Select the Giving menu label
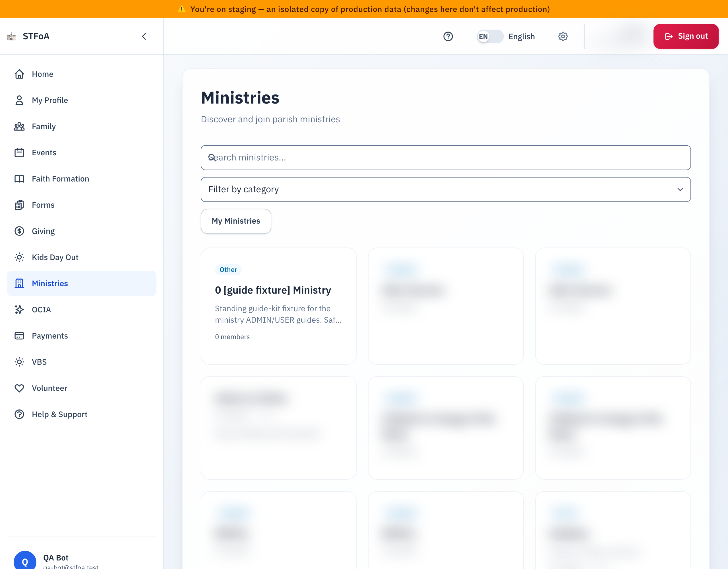Viewport: 728px width, 569px height. point(43,231)
